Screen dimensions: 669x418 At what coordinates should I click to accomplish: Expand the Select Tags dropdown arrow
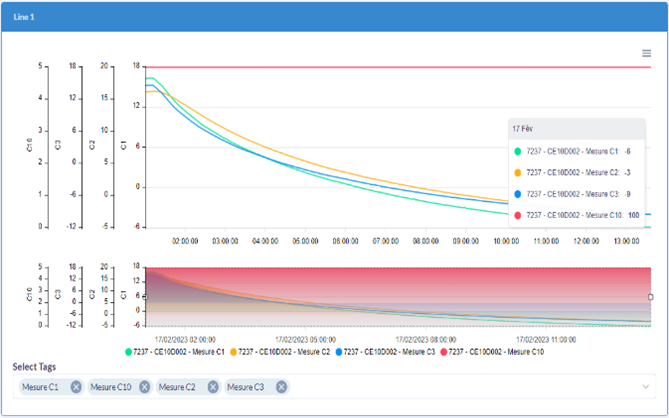coord(645,387)
